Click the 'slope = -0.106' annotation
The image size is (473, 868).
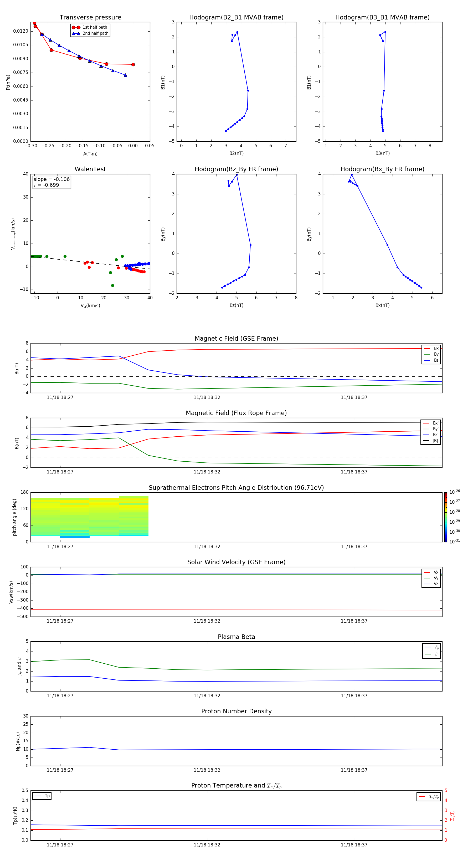pyautogui.click(x=52, y=179)
